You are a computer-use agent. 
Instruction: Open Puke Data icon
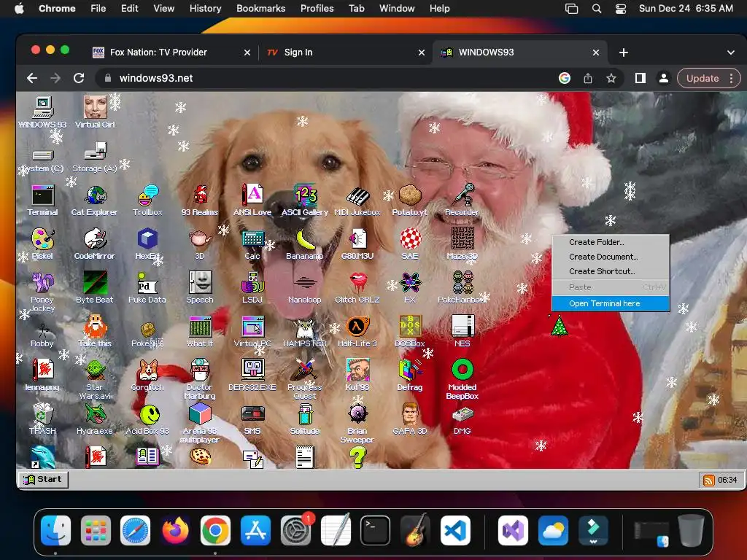147,287
